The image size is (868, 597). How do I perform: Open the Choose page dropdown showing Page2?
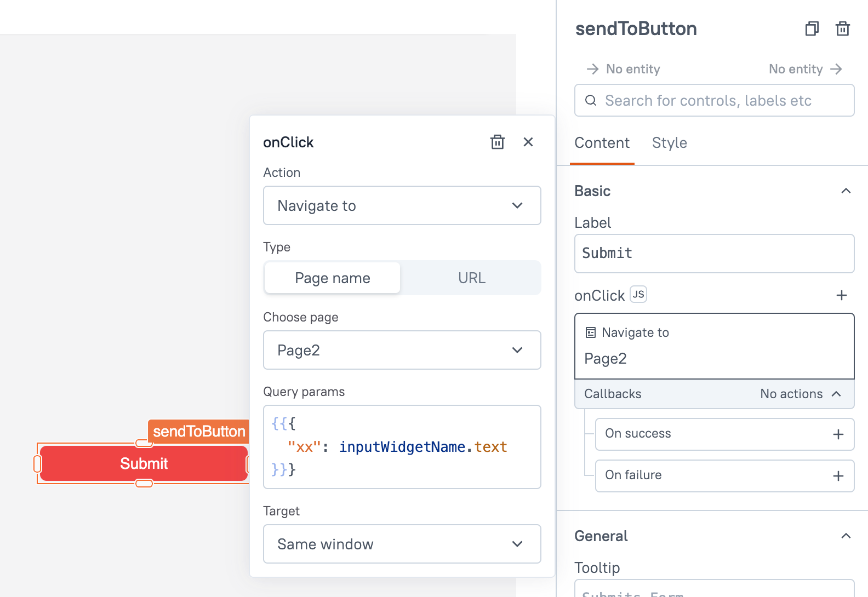(402, 350)
